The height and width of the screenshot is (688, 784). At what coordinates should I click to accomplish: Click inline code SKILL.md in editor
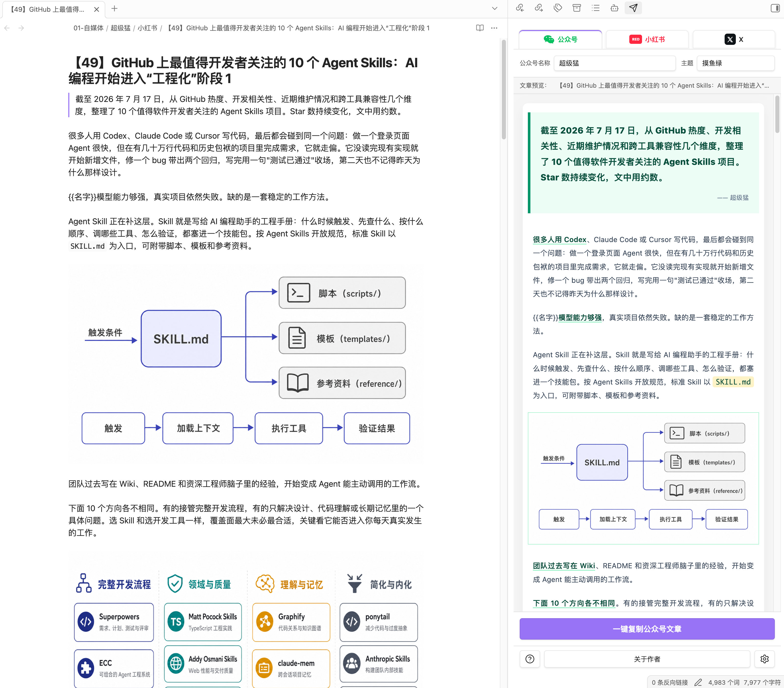(87, 246)
